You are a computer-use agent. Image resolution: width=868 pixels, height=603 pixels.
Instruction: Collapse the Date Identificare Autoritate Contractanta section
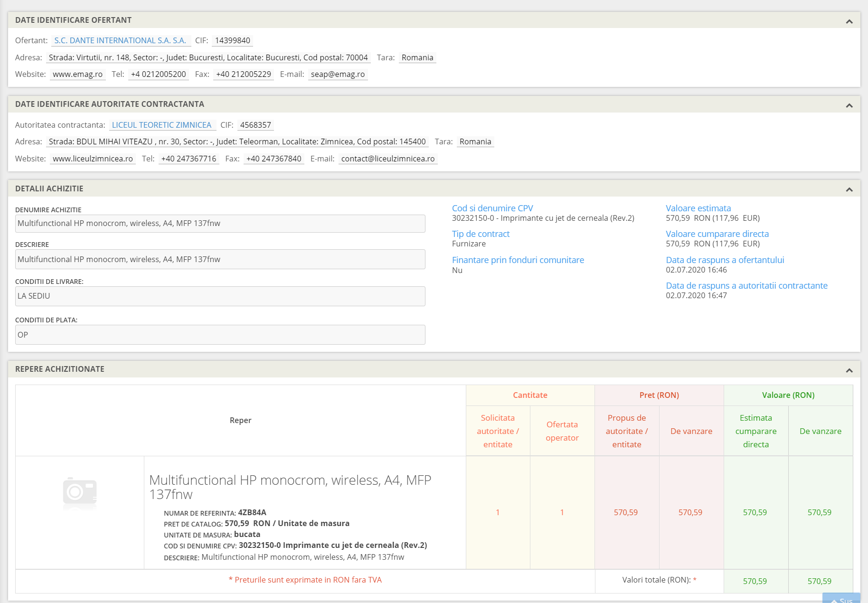point(849,105)
